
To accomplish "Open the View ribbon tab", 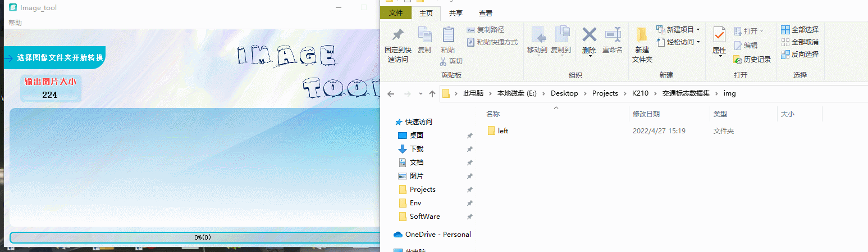I will point(486,13).
